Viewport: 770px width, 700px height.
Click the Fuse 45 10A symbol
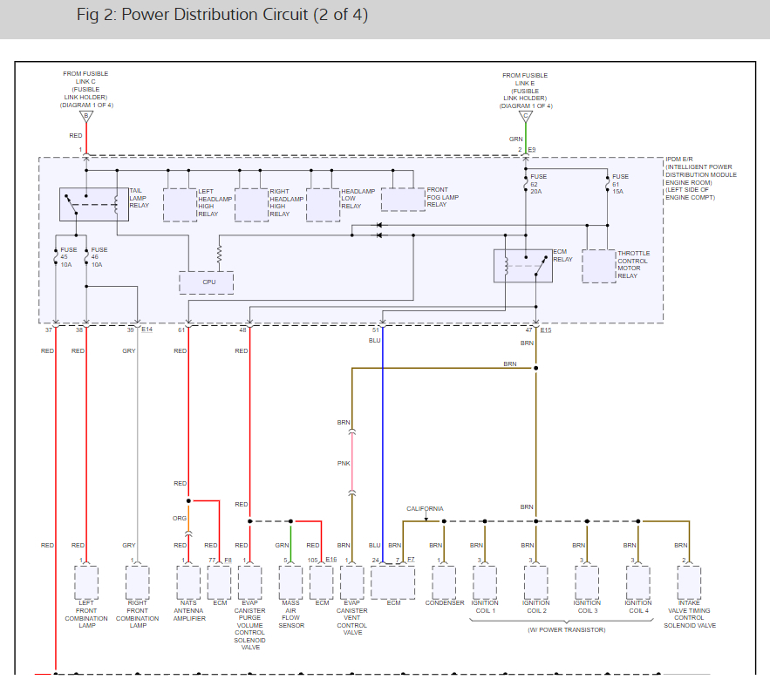[56, 257]
